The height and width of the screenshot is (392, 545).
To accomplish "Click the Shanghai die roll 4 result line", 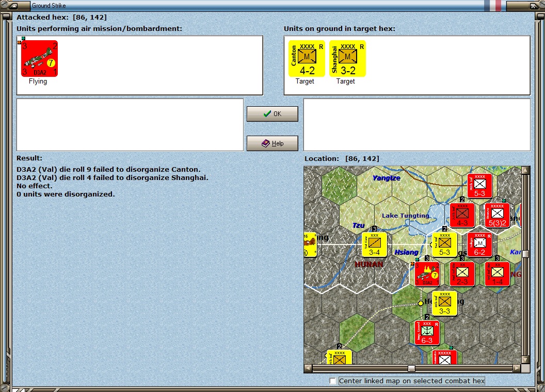I will pyautogui.click(x=113, y=178).
